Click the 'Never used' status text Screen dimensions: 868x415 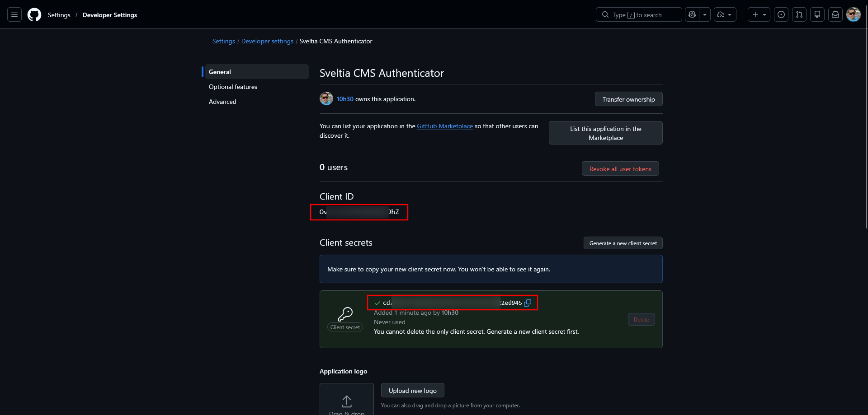(390, 322)
